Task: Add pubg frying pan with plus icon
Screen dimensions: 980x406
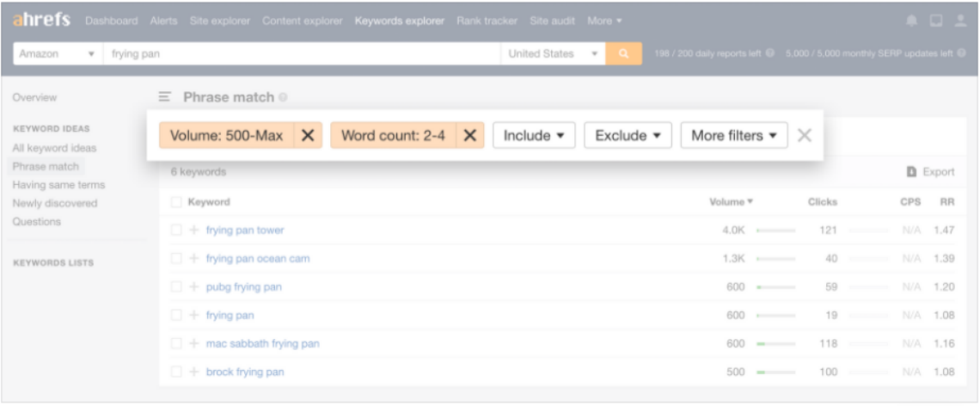Action: tap(193, 287)
